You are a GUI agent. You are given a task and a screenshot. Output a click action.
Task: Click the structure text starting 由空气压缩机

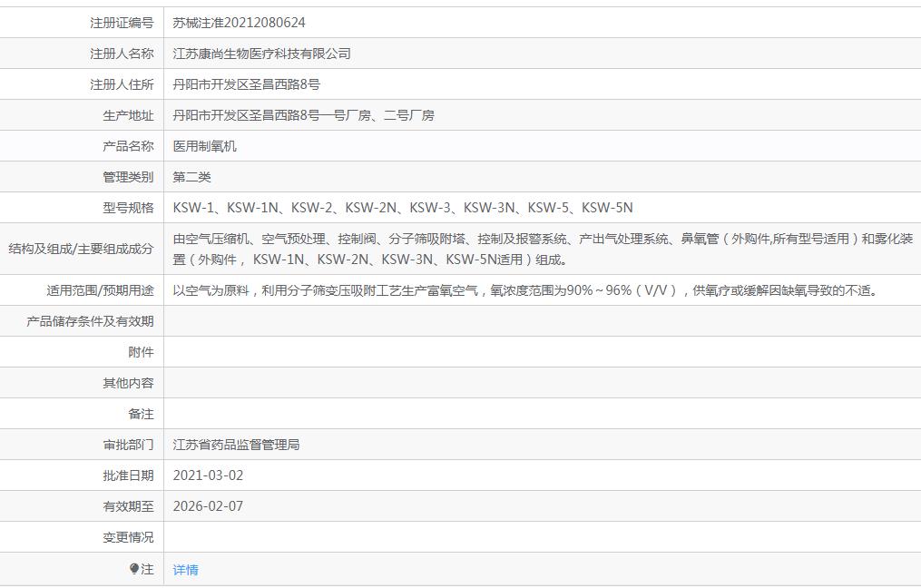(x=543, y=249)
